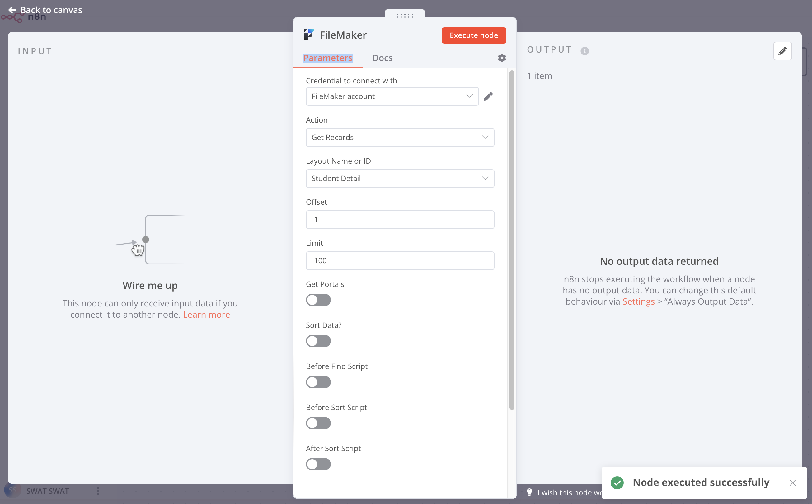Switch to the Docs tab

[x=382, y=58]
